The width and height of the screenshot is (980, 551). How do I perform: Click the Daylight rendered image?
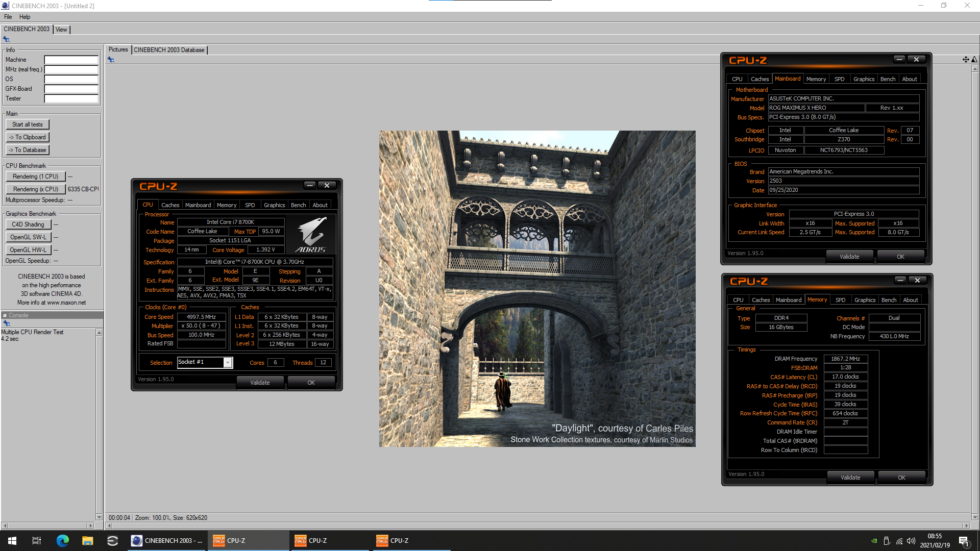click(x=537, y=289)
